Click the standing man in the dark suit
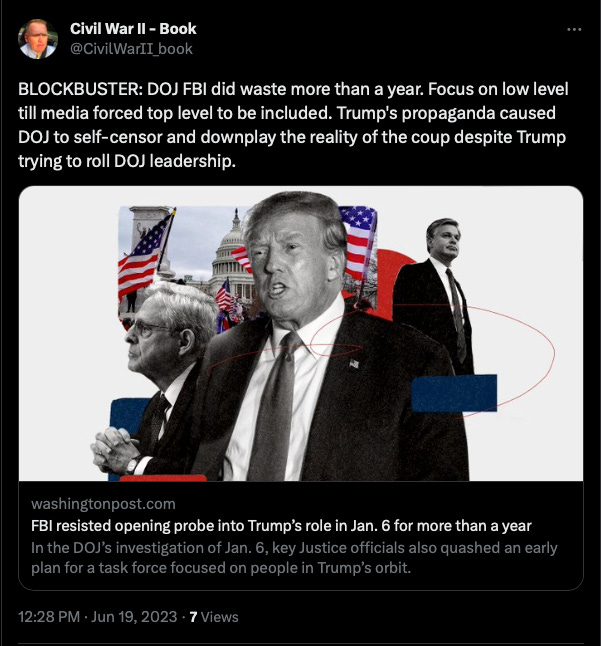Image resolution: width=601 pixels, height=646 pixels. pyautogui.click(x=435, y=297)
